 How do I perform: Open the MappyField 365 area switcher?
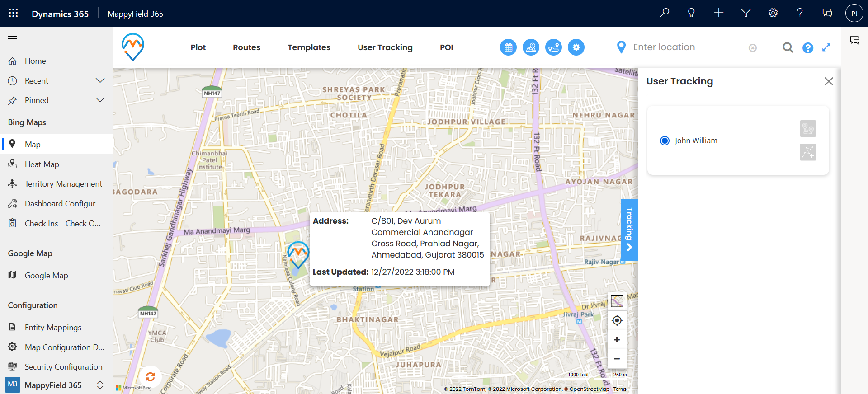(56, 385)
